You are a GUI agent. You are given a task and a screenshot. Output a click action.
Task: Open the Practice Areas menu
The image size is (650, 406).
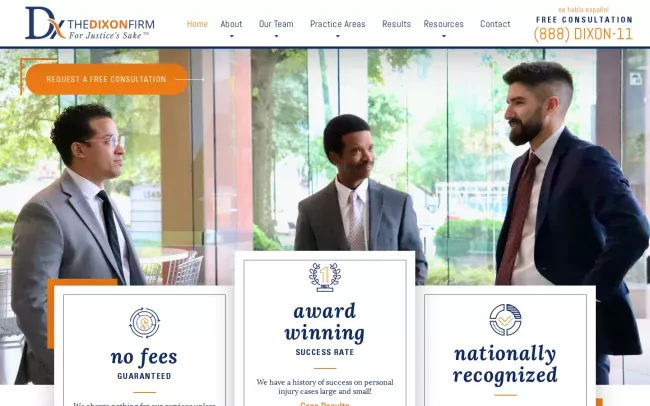coord(337,24)
